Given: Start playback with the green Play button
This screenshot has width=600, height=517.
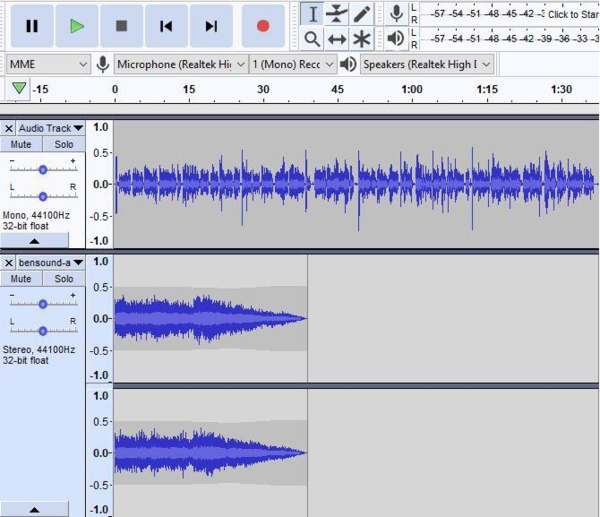Looking at the screenshot, I should pos(77,26).
